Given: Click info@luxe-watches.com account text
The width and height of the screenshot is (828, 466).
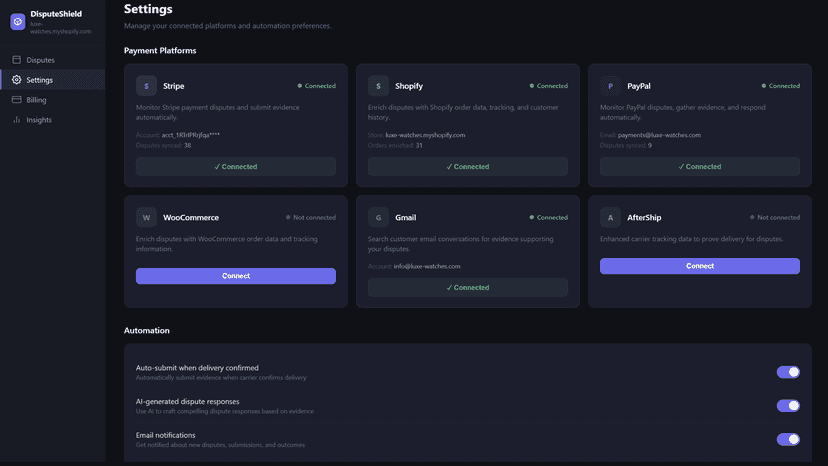Looking at the screenshot, I should pyautogui.click(x=427, y=266).
